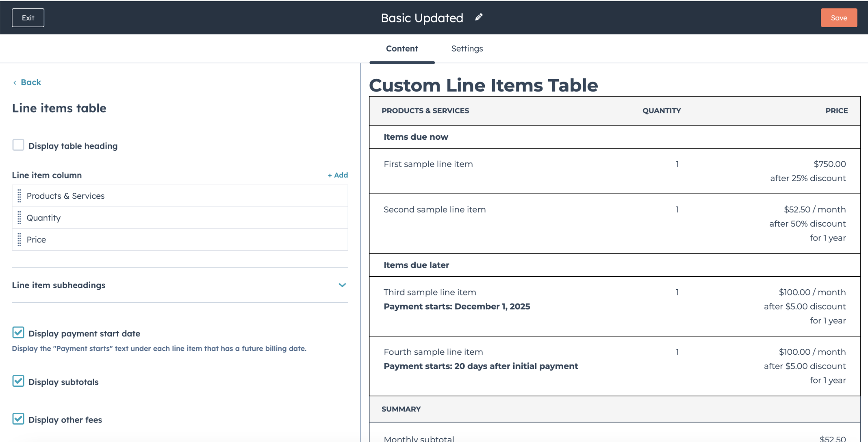Click the $750.00 price value

coord(829,164)
